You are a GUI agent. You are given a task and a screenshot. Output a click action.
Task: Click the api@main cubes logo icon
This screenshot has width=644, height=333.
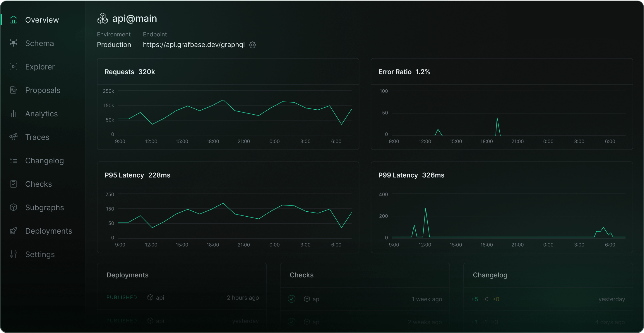pyautogui.click(x=102, y=18)
